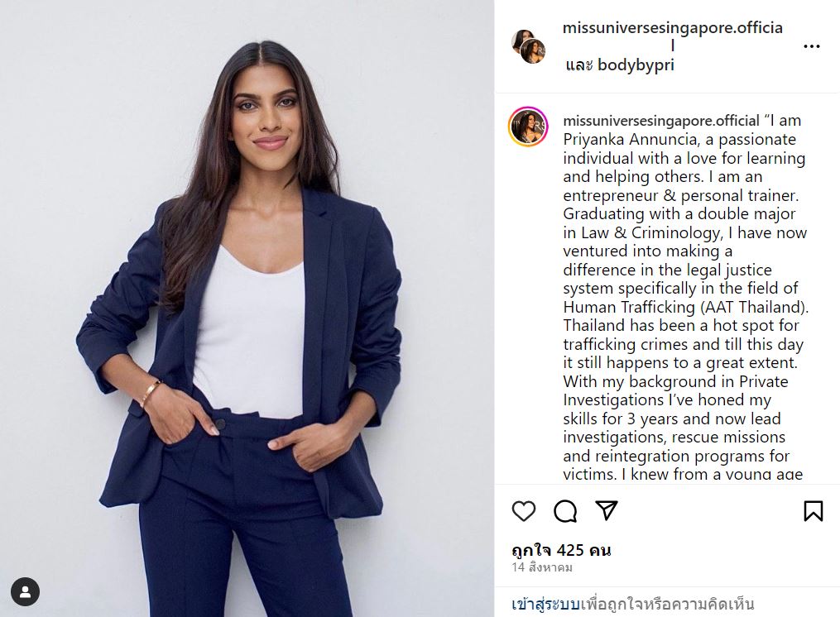Open story-ringed avatar beside caption
The height and width of the screenshot is (617, 840).
coord(528,127)
